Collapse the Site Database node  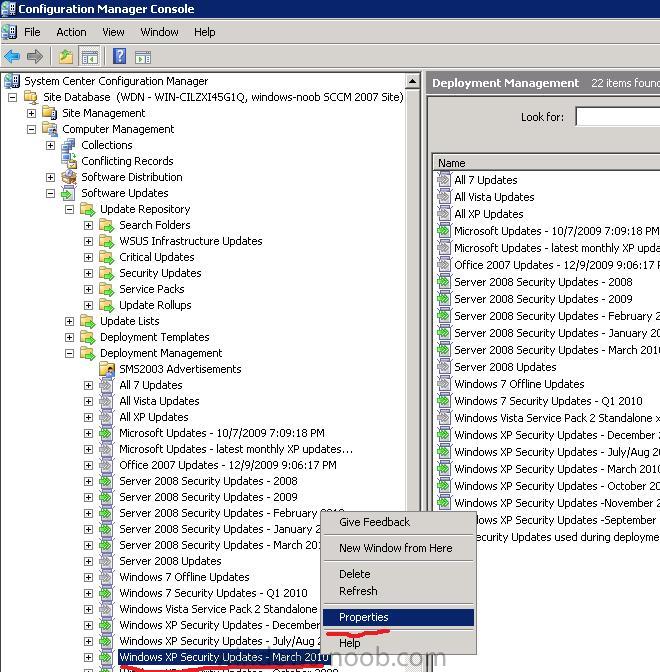click(12, 98)
